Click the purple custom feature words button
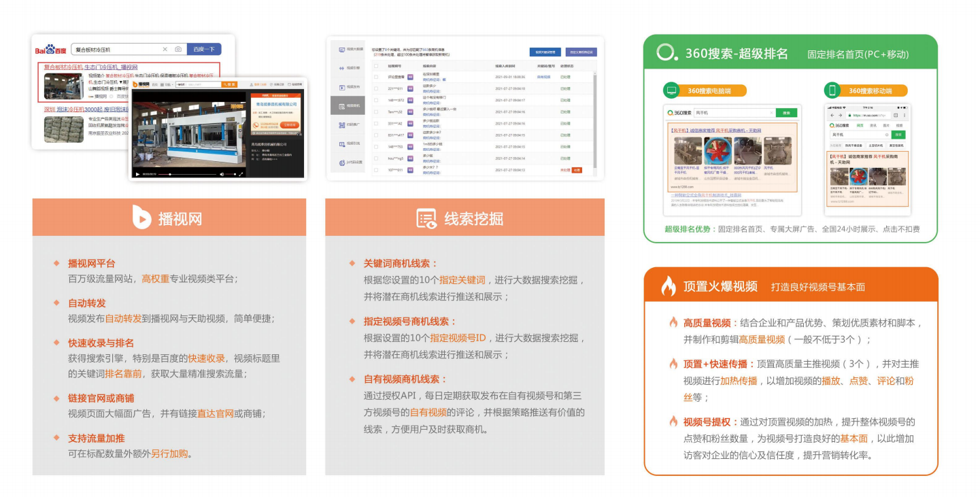 pyautogui.click(x=581, y=52)
